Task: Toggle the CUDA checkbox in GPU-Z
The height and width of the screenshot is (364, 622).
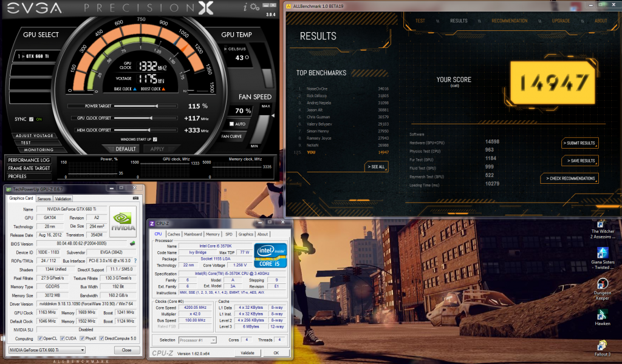Action: 63,339
